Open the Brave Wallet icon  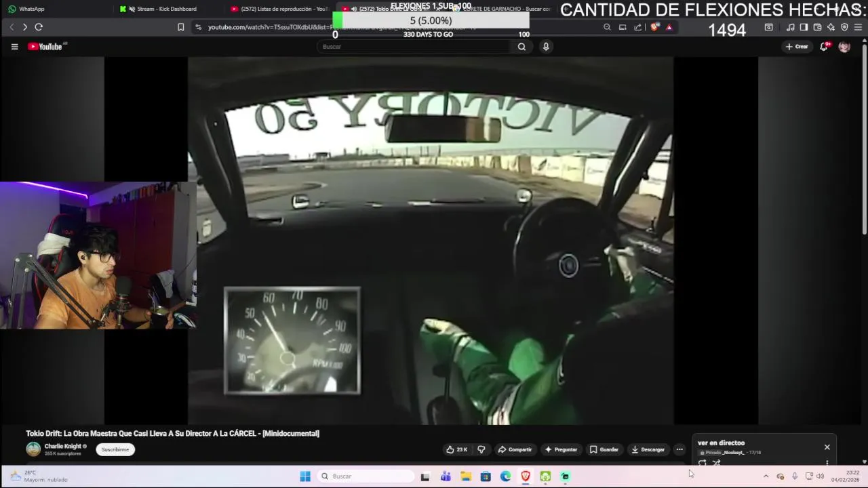coord(817,27)
